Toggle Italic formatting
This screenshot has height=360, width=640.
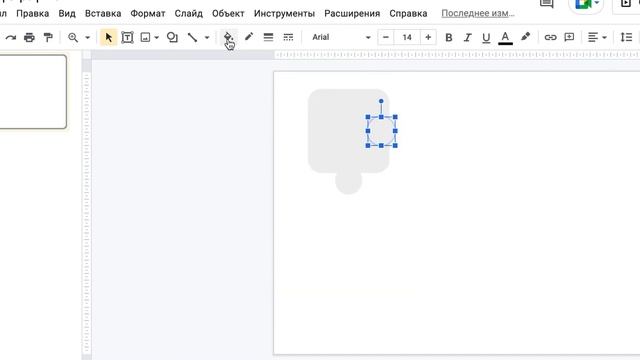pyautogui.click(x=467, y=38)
